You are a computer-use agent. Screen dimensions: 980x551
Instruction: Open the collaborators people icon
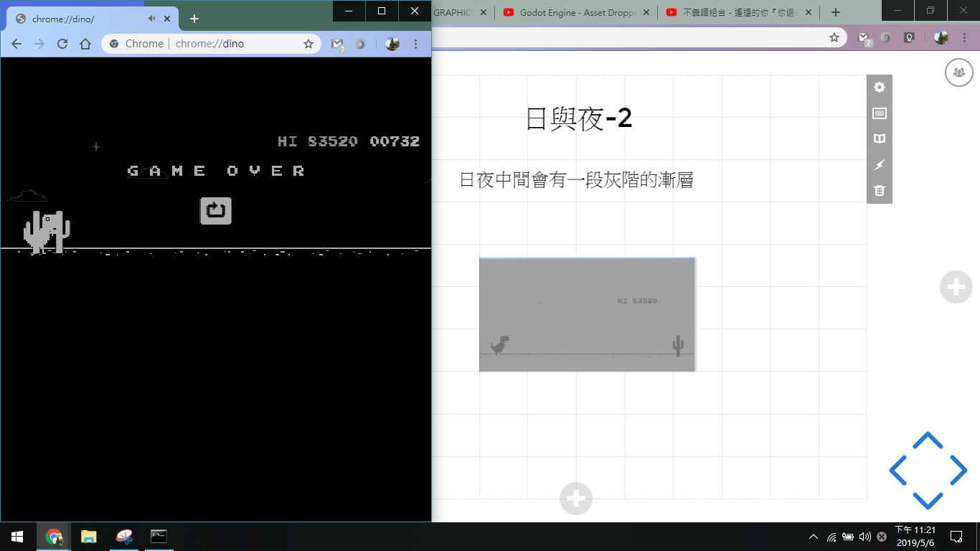tap(959, 72)
